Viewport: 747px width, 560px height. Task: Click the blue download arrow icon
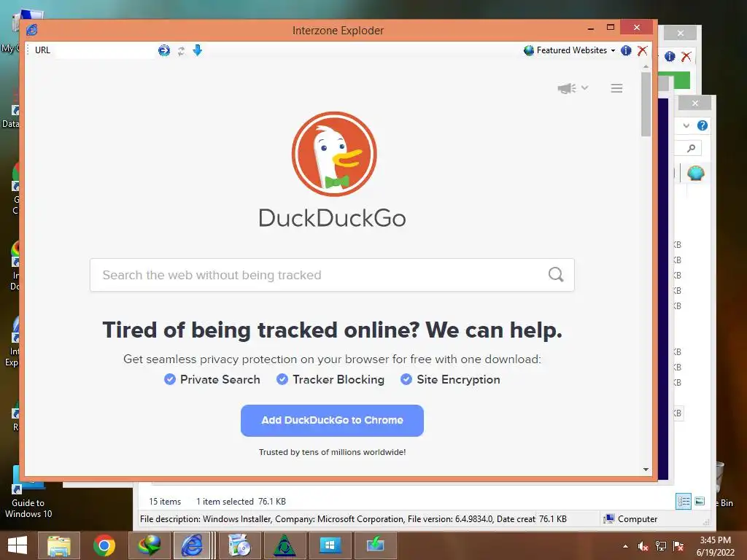click(x=197, y=50)
